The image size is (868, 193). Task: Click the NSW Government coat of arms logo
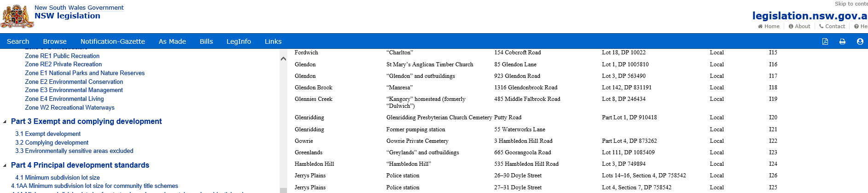pyautogui.click(x=17, y=17)
